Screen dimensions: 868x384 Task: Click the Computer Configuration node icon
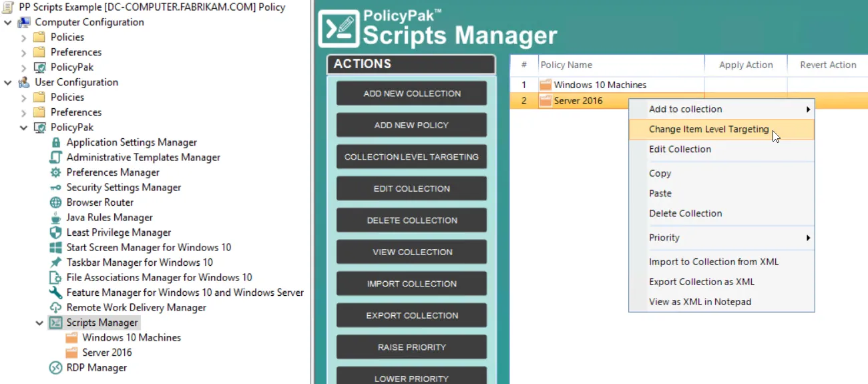point(24,22)
